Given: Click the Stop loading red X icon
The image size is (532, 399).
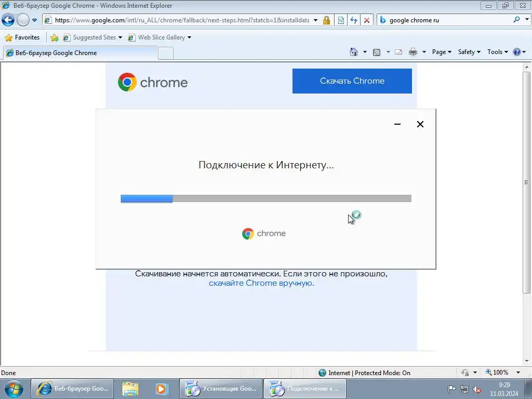Looking at the screenshot, I should [366, 20].
